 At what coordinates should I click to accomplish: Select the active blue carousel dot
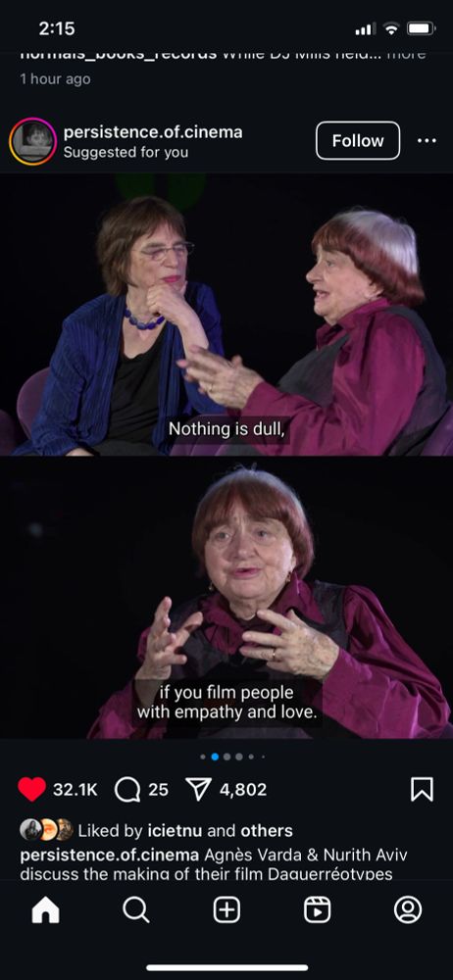coord(215,757)
